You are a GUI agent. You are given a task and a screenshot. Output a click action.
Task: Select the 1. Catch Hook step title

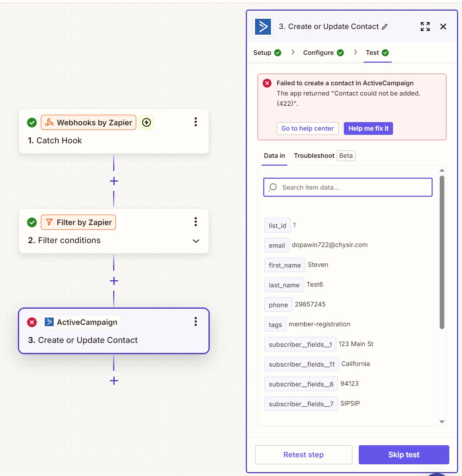point(55,140)
